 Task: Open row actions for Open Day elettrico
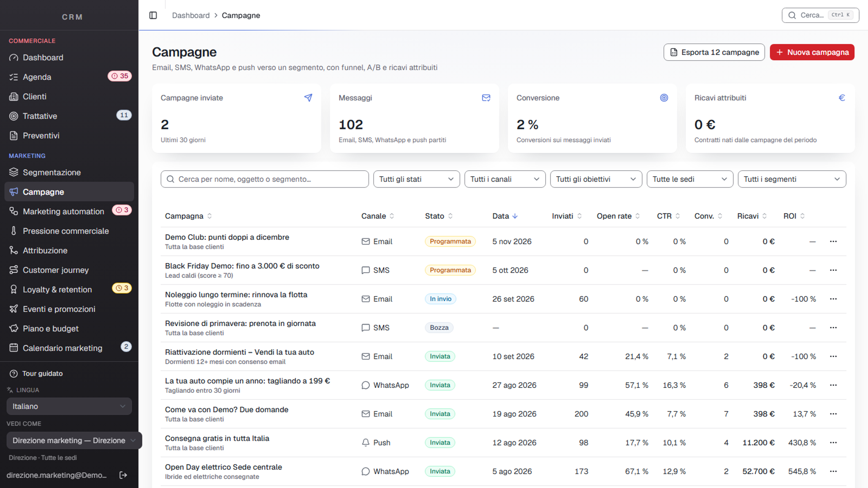(x=833, y=471)
